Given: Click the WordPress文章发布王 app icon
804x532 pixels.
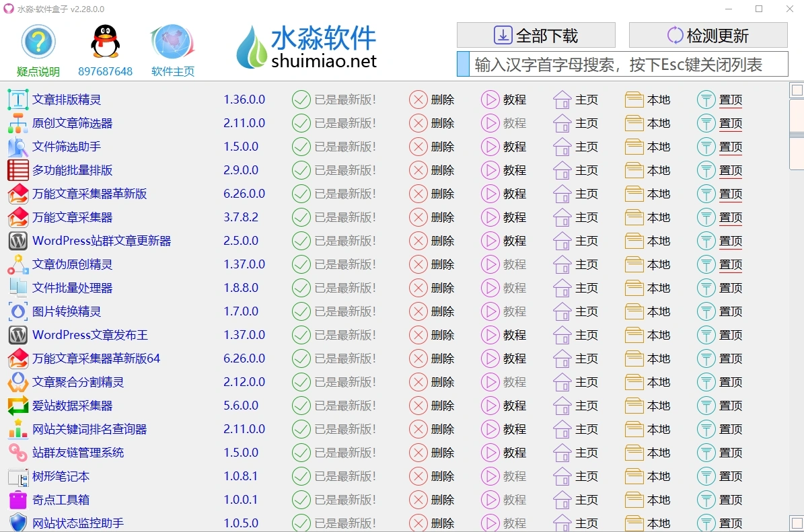Looking at the screenshot, I should click(18, 335).
